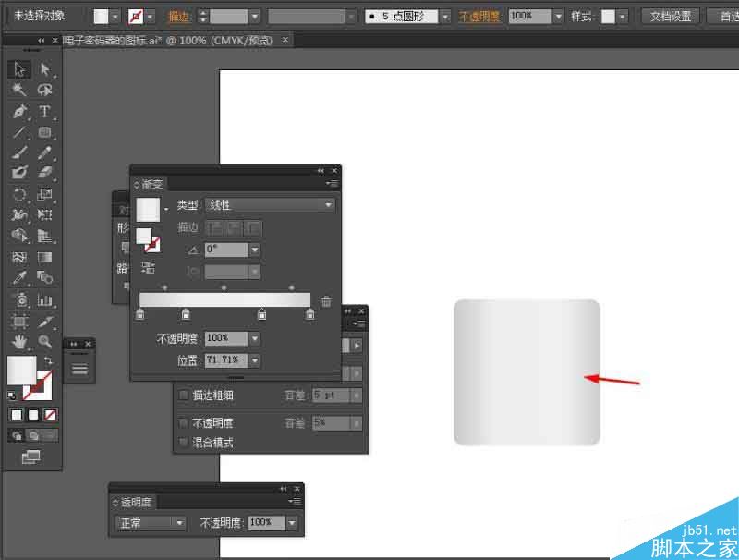Switch to Color fill mode button
The height and width of the screenshot is (560, 739).
17,415
